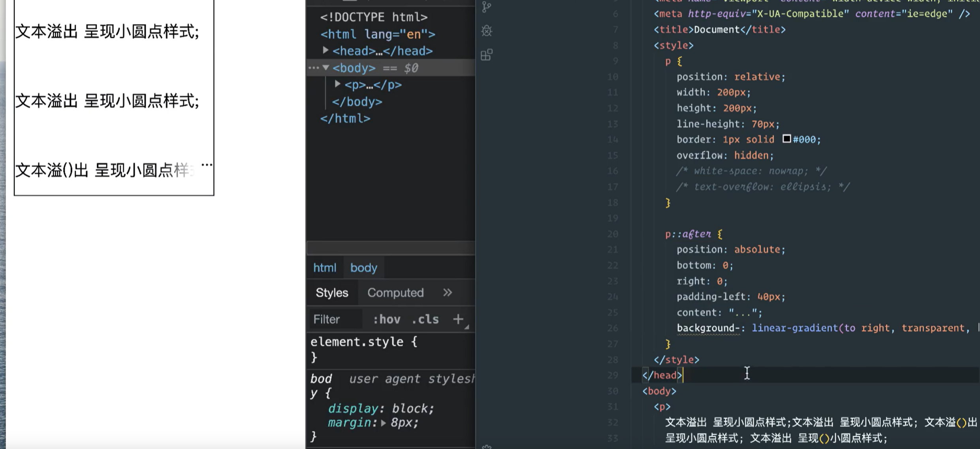Viewport: 980px width, 449px height.
Task: Select the closing html tag in the DOM tree
Action: click(x=345, y=119)
